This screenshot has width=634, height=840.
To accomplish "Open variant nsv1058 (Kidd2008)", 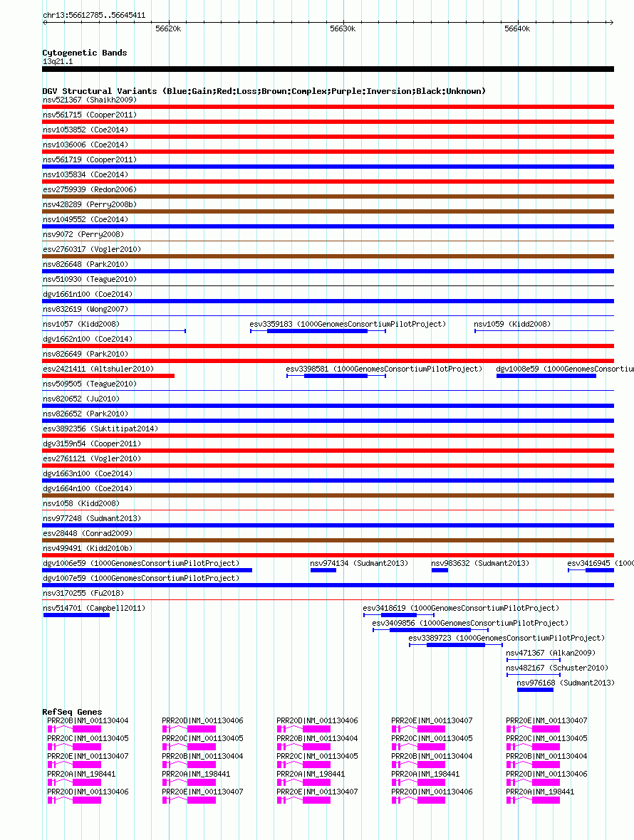I will pyautogui.click(x=81, y=503).
